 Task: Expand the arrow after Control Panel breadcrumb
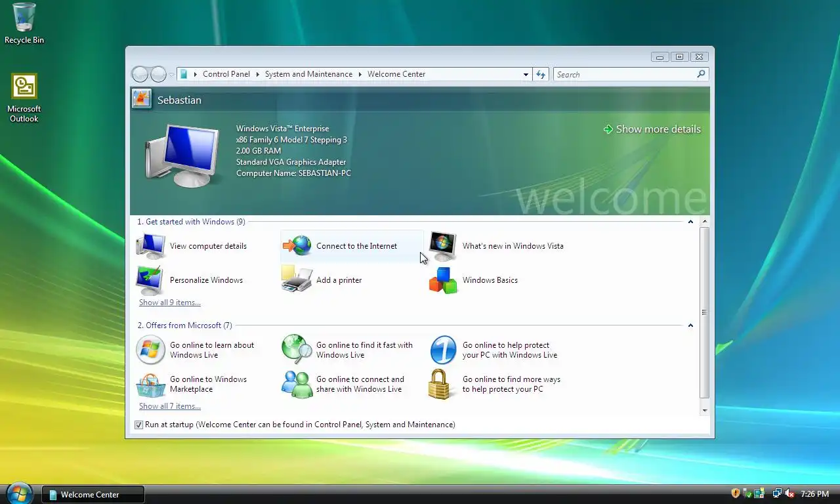pos(258,75)
